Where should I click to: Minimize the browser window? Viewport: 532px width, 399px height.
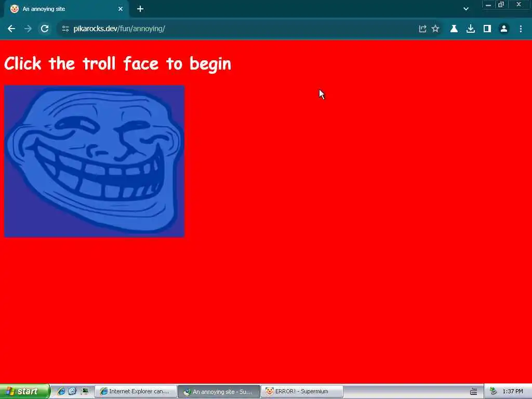(488, 5)
